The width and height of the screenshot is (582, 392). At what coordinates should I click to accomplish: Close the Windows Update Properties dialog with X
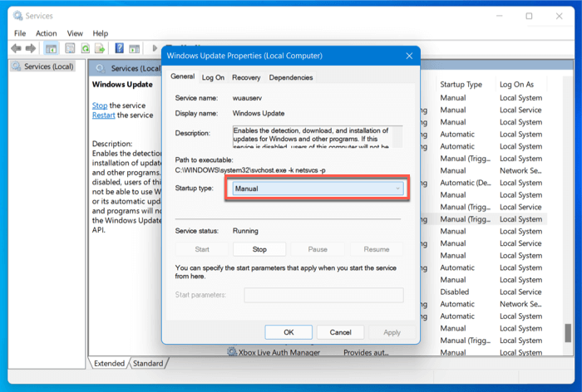click(x=409, y=56)
